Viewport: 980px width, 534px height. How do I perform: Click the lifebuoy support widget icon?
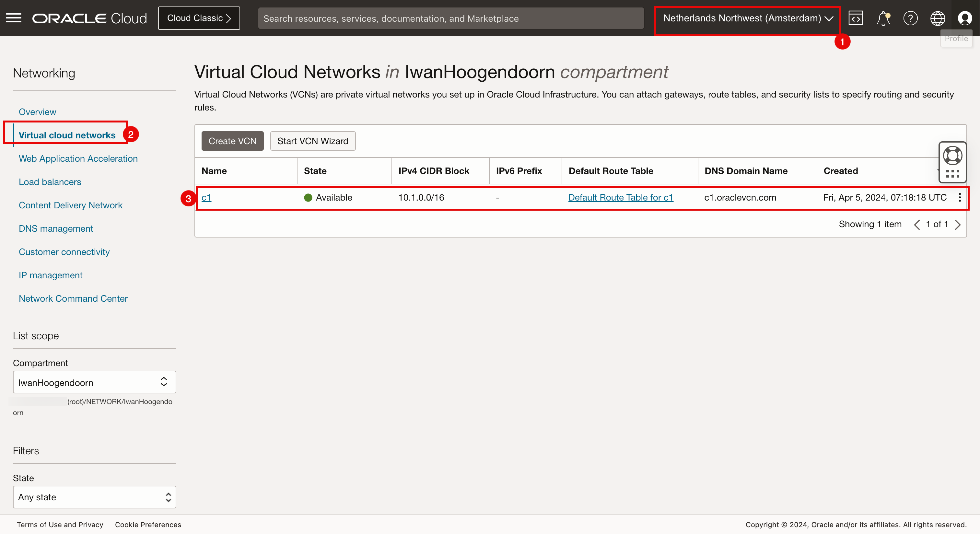click(x=952, y=156)
